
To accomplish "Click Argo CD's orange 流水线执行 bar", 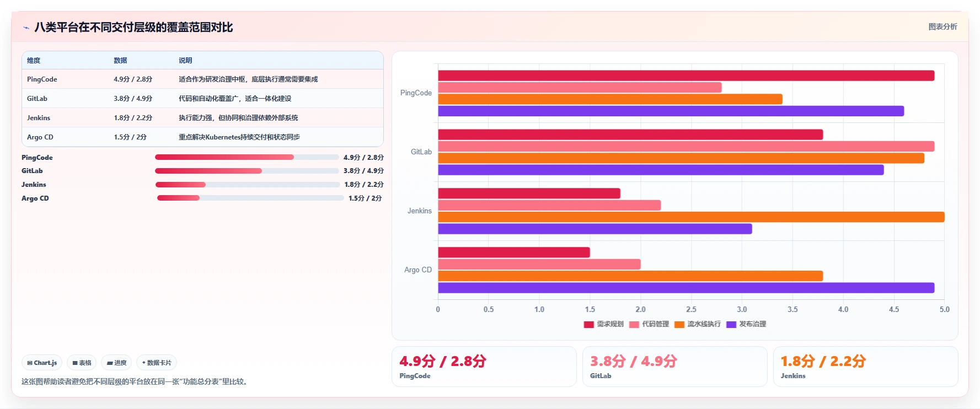I will tap(630, 276).
